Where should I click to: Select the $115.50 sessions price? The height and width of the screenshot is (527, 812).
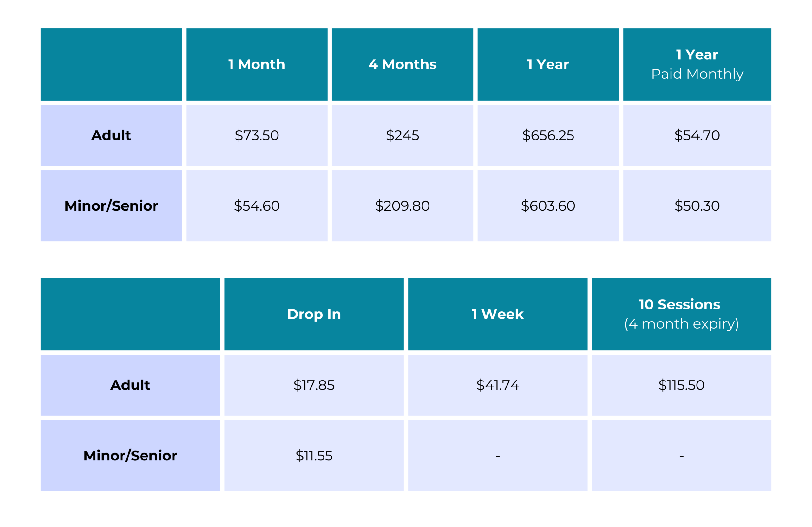[x=681, y=385]
